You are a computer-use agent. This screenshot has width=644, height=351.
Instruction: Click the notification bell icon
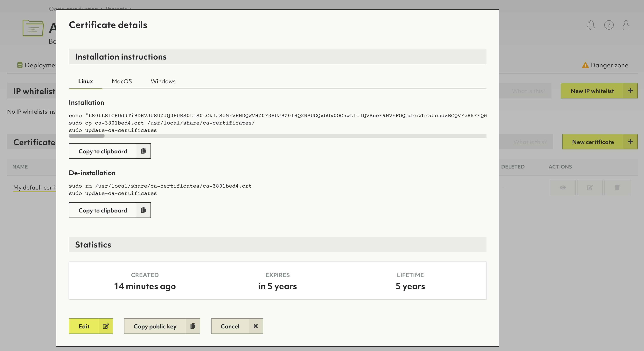591,25
